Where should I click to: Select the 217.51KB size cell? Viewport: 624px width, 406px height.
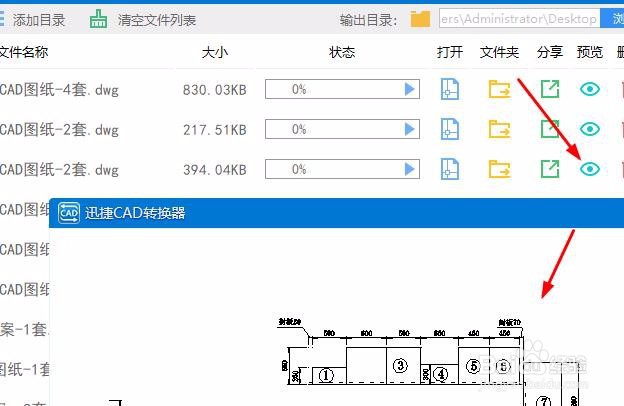coord(215,130)
